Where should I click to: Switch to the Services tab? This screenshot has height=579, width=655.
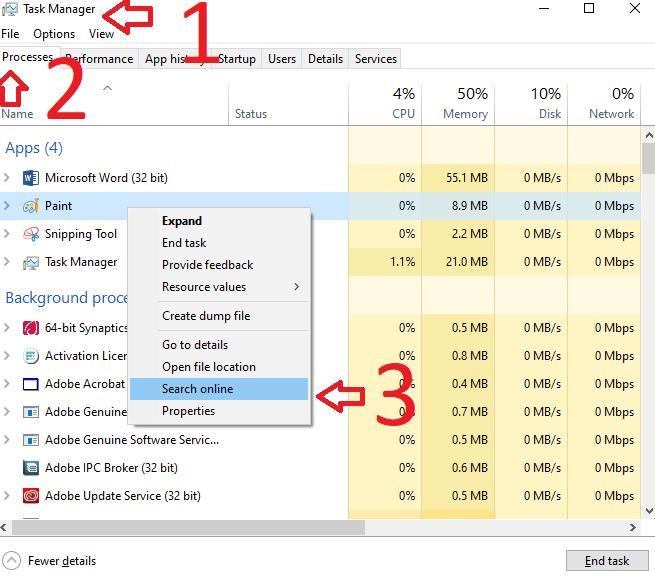[x=376, y=59]
